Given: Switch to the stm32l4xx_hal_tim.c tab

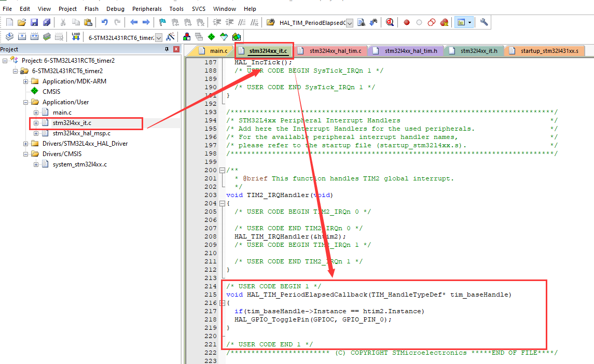Looking at the screenshot, I should tap(332, 50).
